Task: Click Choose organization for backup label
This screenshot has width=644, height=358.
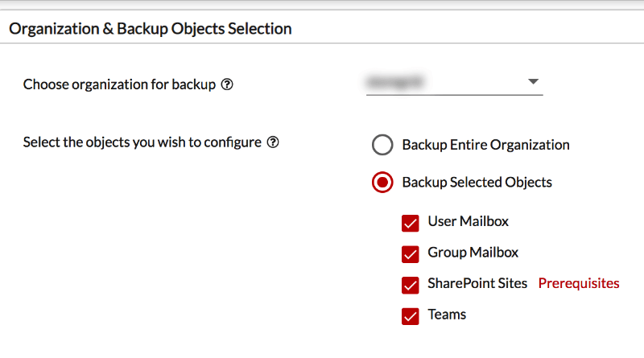Action: (119, 84)
